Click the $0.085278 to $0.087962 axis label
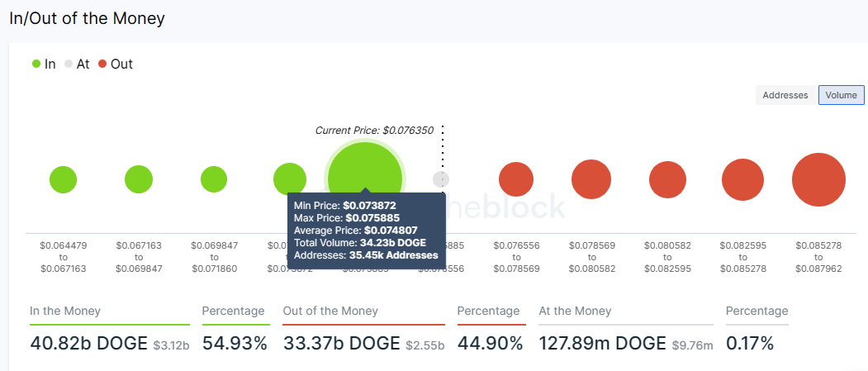868x371 pixels. pos(818,257)
